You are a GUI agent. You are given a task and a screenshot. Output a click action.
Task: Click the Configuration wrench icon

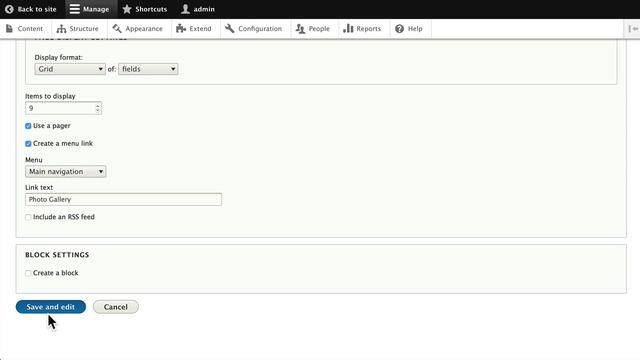click(x=229, y=29)
